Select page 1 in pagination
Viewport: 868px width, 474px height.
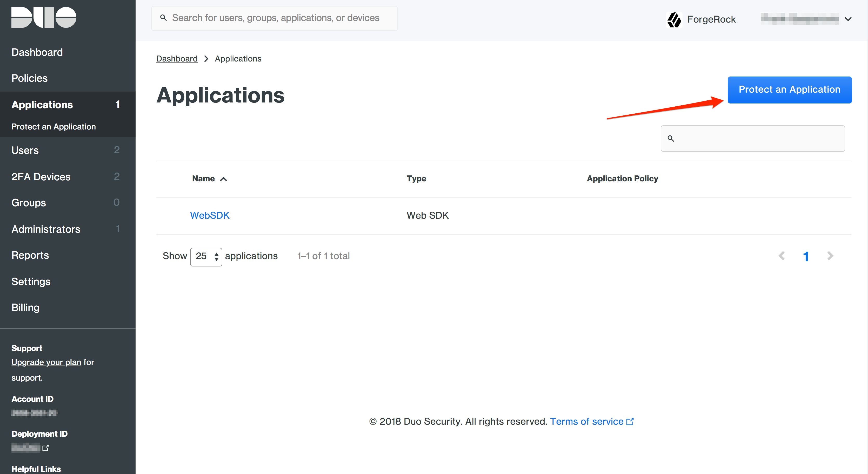(806, 257)
